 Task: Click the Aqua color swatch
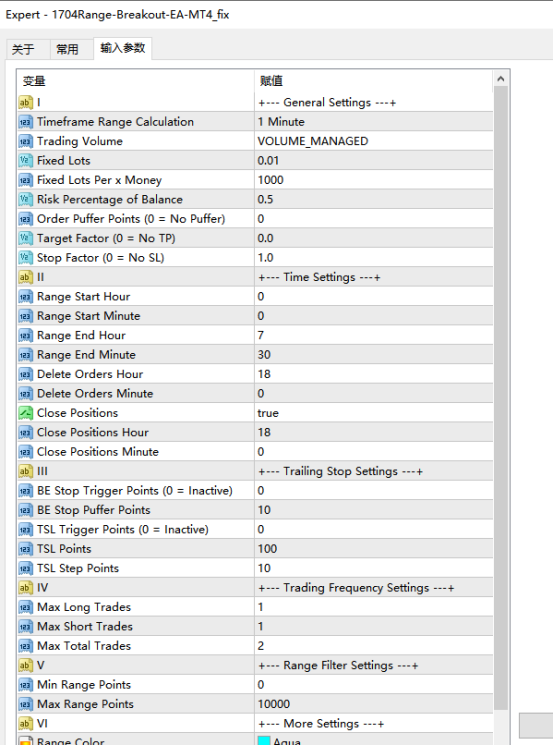click(264, 740)
